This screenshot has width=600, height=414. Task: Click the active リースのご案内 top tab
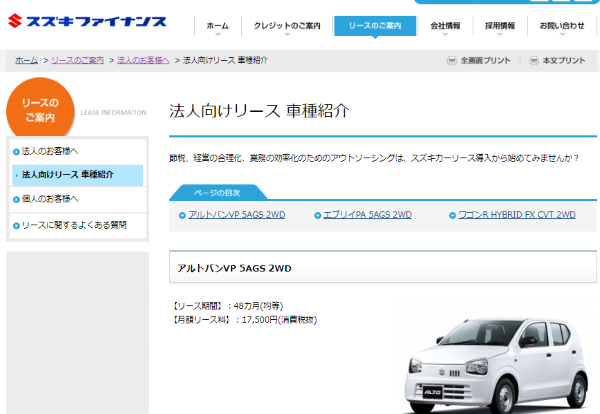click(374, 25)
